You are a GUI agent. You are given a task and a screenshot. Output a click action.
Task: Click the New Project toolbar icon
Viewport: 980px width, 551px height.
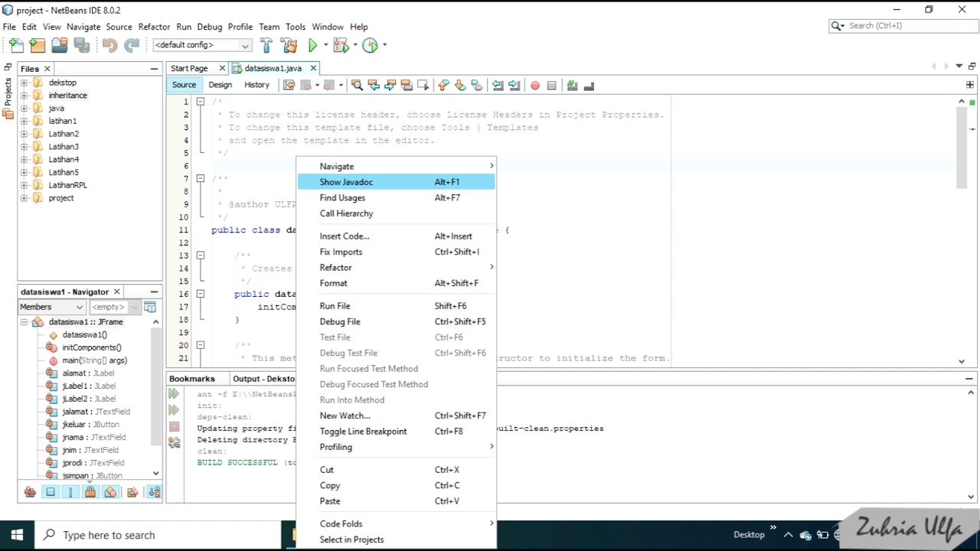38,45
